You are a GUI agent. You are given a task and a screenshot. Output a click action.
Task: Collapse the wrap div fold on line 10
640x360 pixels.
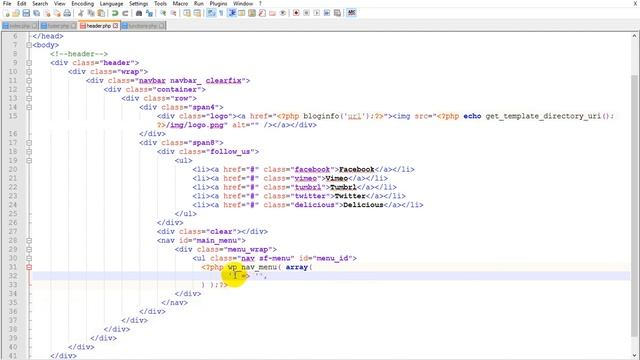pyautogui.click(x=29, y=72)
